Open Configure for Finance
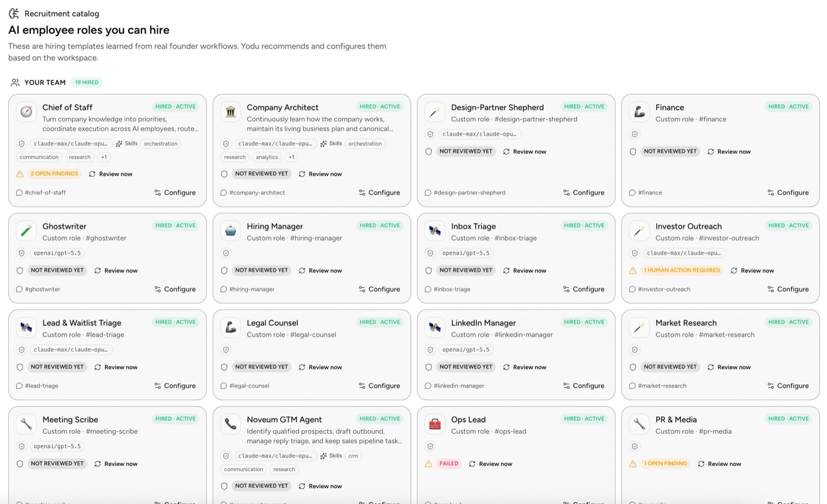This screenshot has width=827, height=504. 788,192
